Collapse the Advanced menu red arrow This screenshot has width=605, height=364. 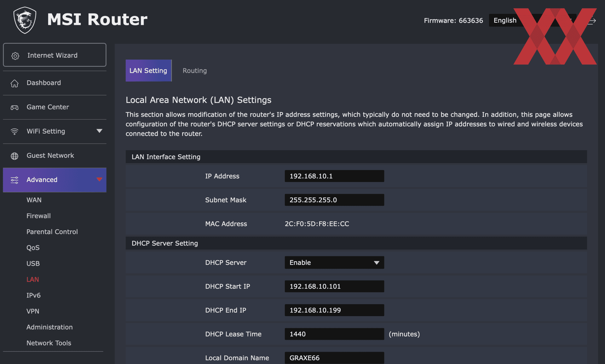(99, 179)
